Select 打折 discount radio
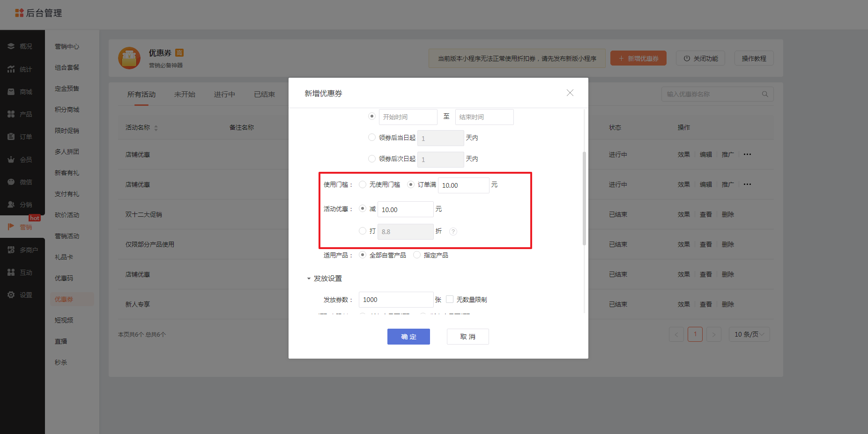Screen dimensions: 868x434 point(363,231)
